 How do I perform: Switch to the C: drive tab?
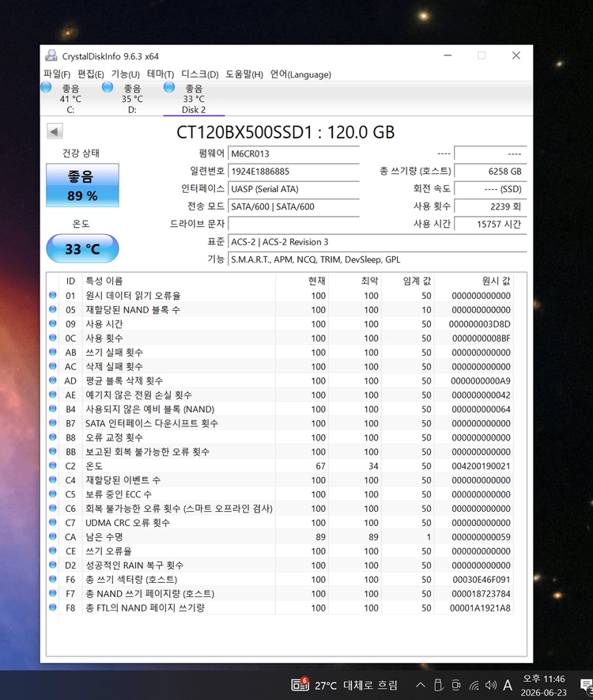coord(70,99)
